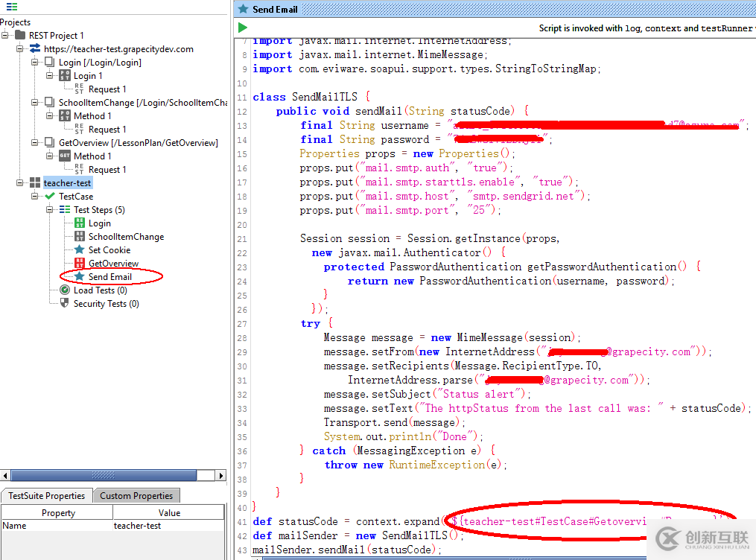This screenshot has height=560, width=756.
Task: Click the red GetOverview REST step icon
Action: (x=80, y=264)
